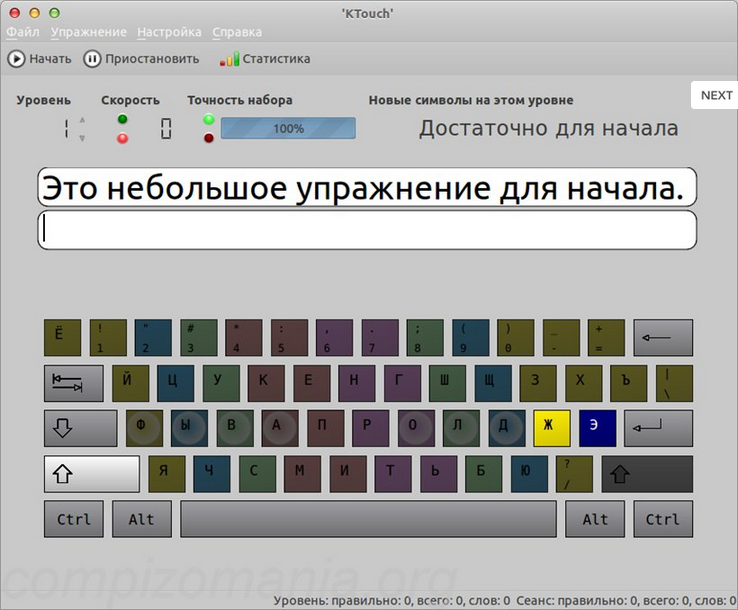Open the Упражнение menu

[88, 32]
